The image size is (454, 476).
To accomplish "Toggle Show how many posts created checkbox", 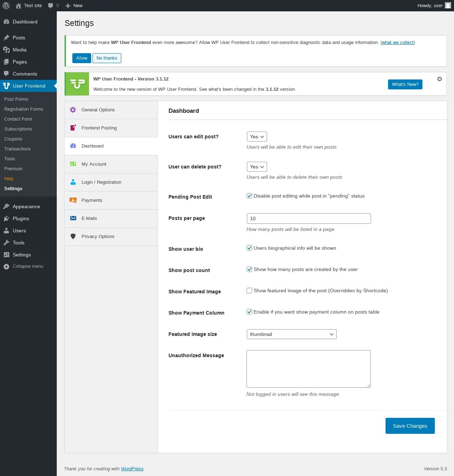I will coord(249,269).
